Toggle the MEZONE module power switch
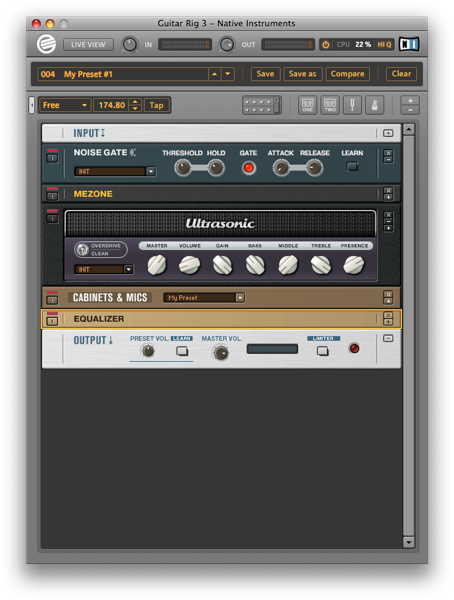This screenshot has height=600, width=454. (52, 194)
